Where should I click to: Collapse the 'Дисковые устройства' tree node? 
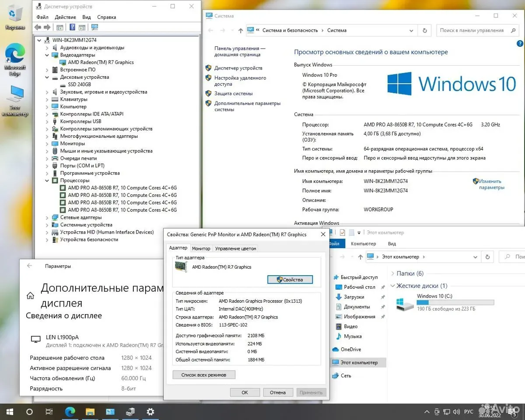[x=47, y=77]
